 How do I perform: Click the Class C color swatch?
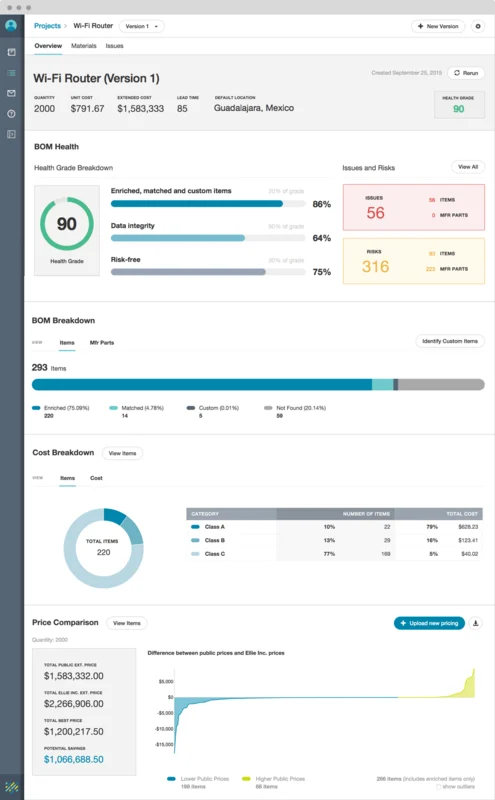(195, 554)
